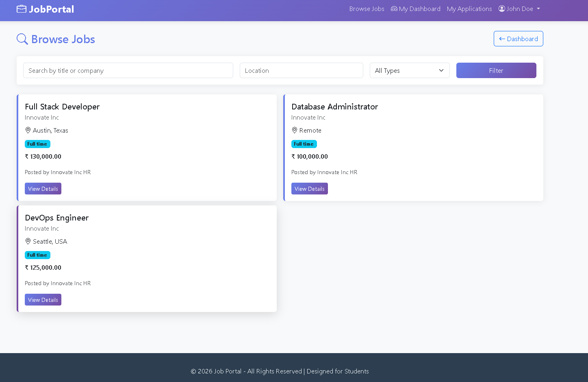Screen dimensions: 588x382
Task: Click the Browse Jobs page heading
Action: (63, 39)
